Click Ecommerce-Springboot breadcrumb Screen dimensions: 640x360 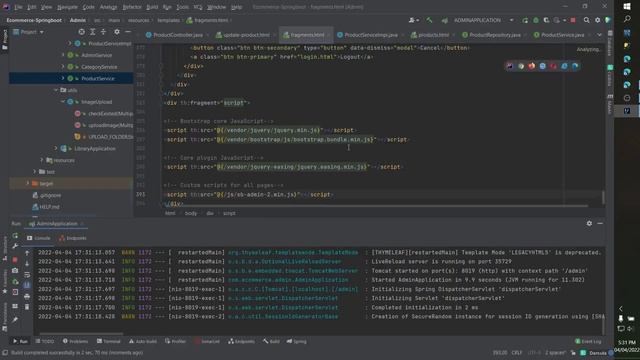pos(34,20)
